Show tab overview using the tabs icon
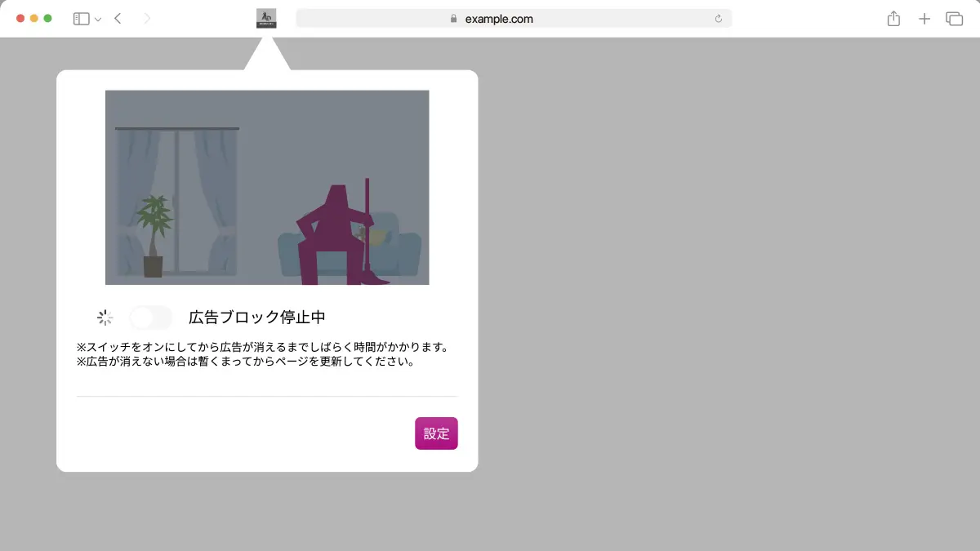 coord(954,18)
